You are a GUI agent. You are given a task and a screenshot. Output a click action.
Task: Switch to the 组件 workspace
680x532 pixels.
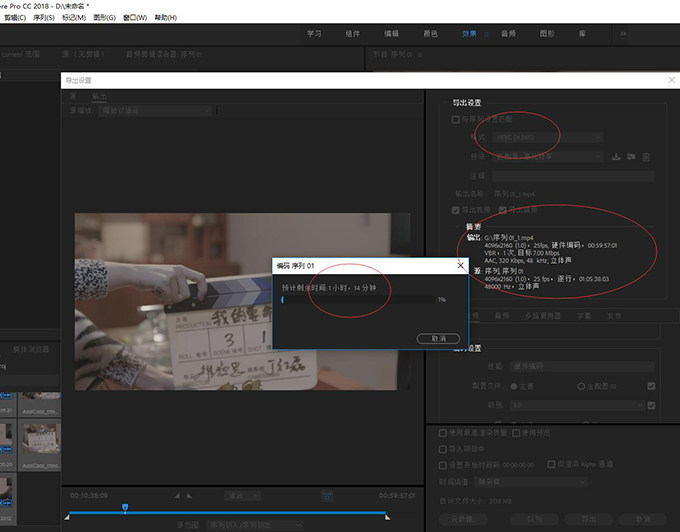point(353,34)
